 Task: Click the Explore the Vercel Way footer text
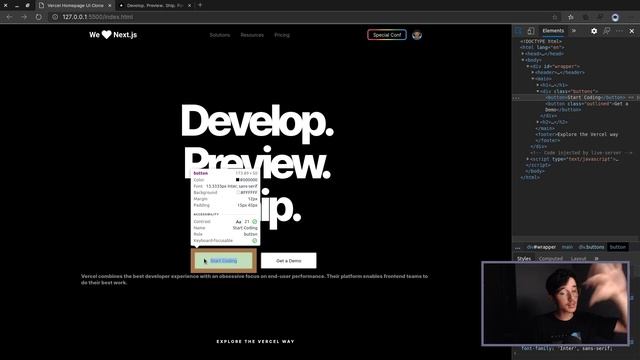click(x=256, y=341)
